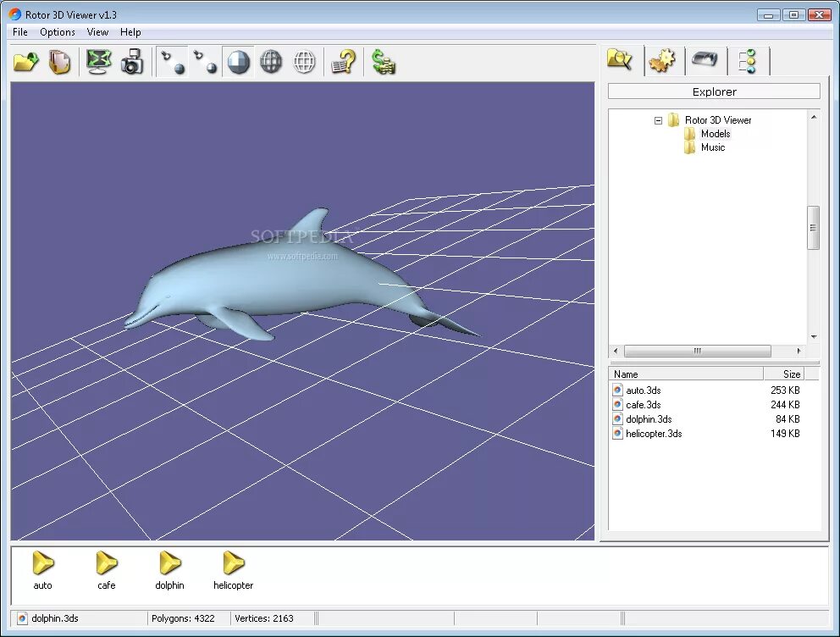
Task: Enable solid shaded sphere render mode
Action: click(239, 62)
